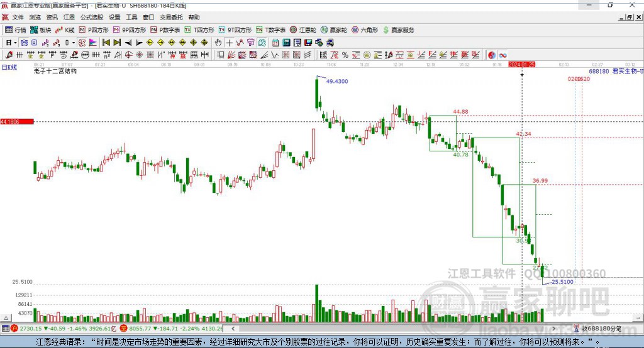Screen dimensions: 644x348
Task: Open the T数字表 tool
Action: tap(270, 30)
